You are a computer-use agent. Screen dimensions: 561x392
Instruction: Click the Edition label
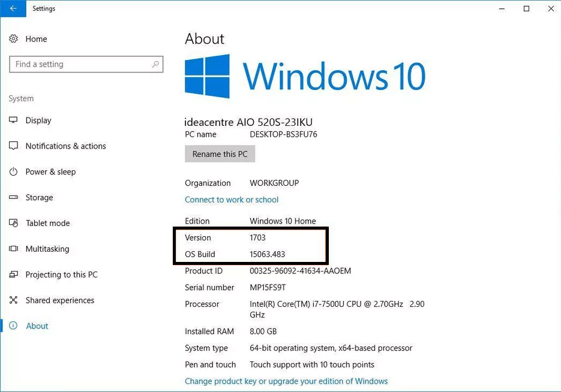[x=197, y=221]
